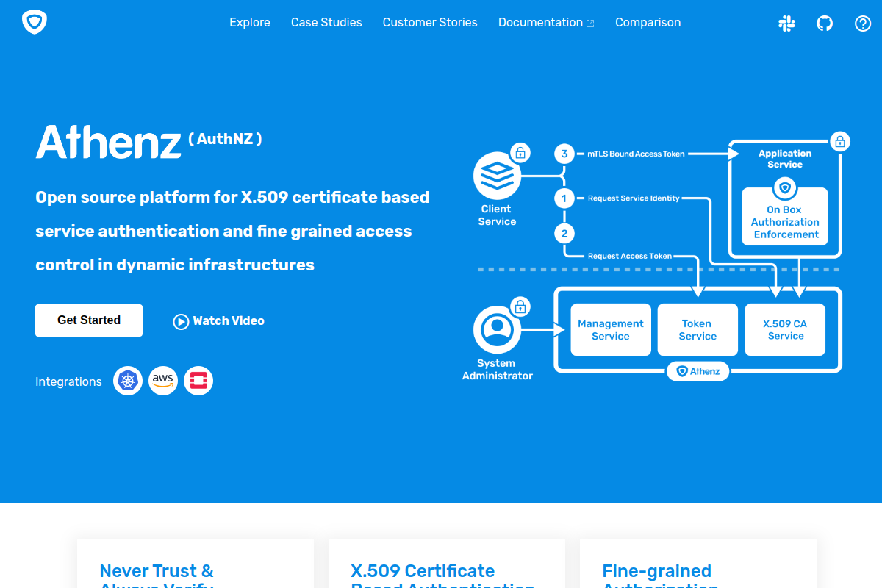
Task: Open the Never Trust & Always Verify card
Action: point(196,564)
